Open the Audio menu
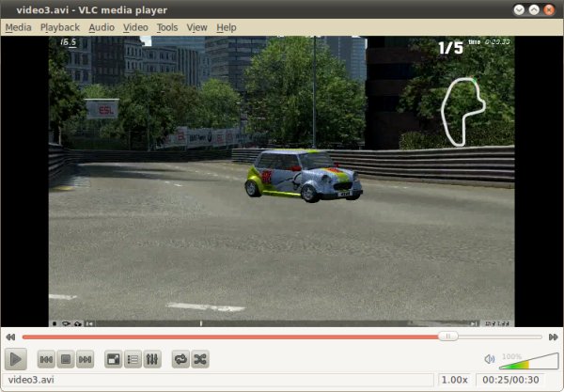This screenshot has width=564, height=392. [102, 27]
